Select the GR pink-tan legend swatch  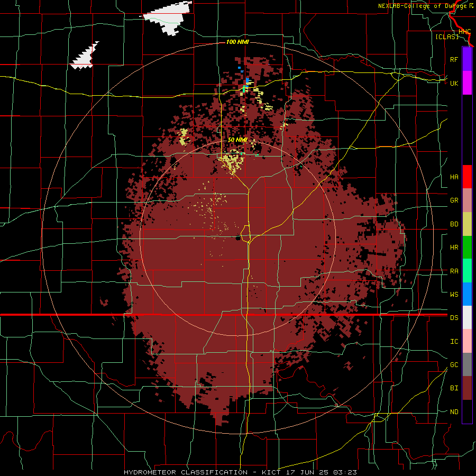pyautogui.click(x=467, y=200)
